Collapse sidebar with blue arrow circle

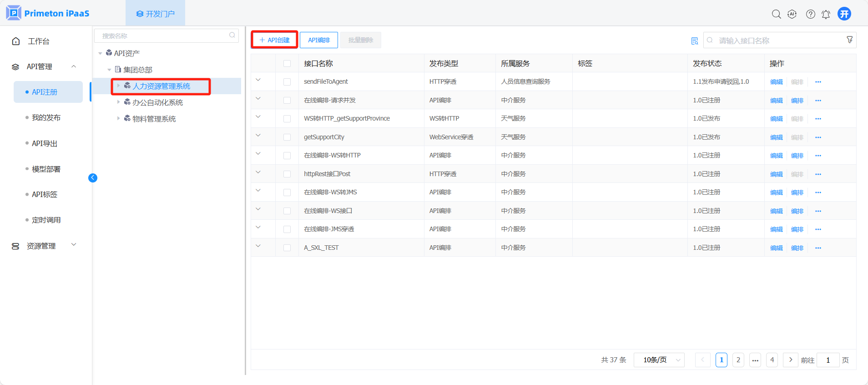[x=93, y=178]
